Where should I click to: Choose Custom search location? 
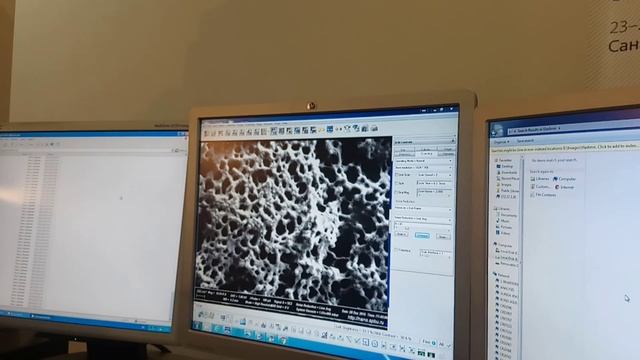(x=540, y=187)
